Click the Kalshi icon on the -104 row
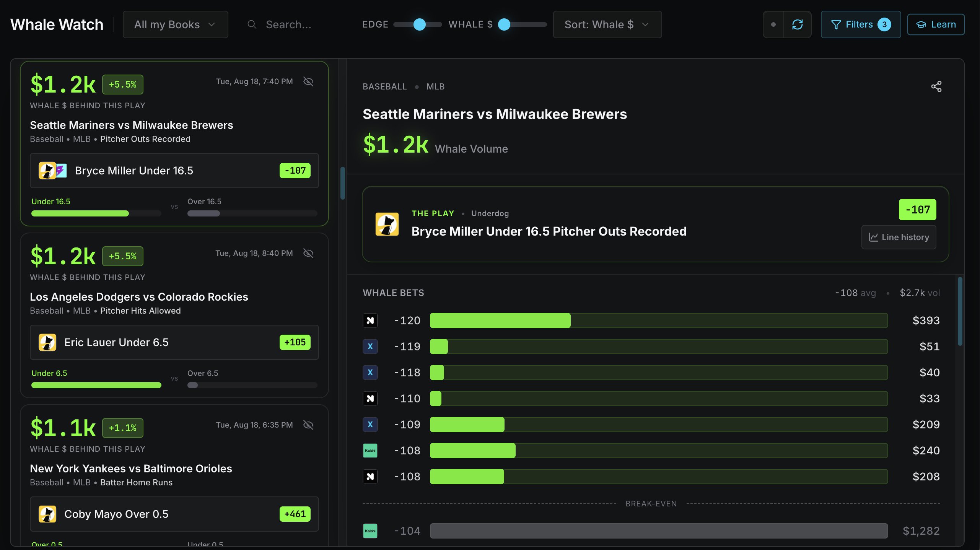Image resolution: width=980 pixels, height=550 pixels. (370, 531)
